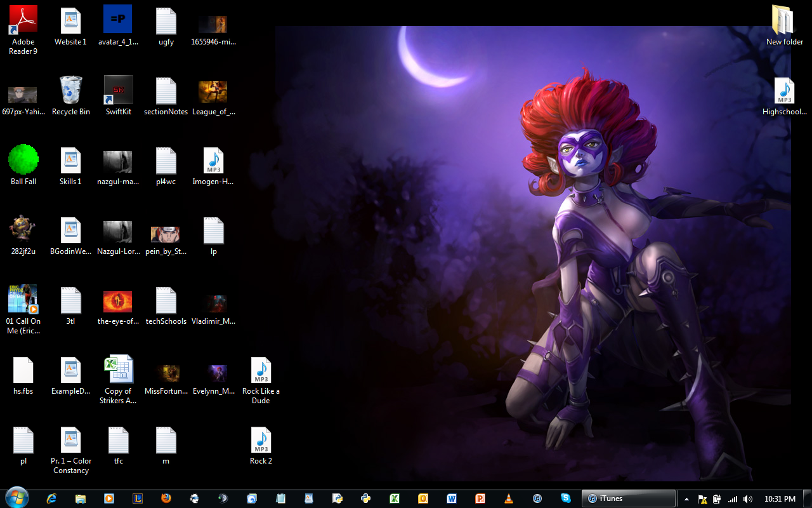The width and height of the screenshot is (812, 508).
Task: Open Excel from the taskbar
Action: click(394, 498)
